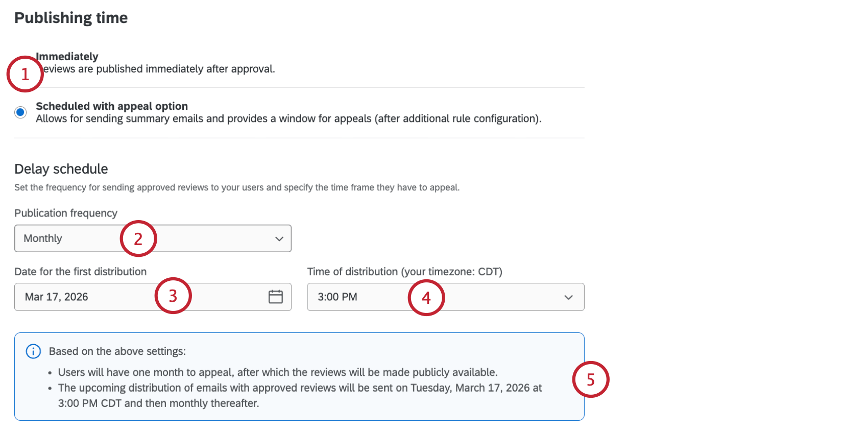Click the info icon in the settings summary box
Image resolution: width=868 pixels, height=433 pixels.
pyautogui.click(x=33, y=351)
